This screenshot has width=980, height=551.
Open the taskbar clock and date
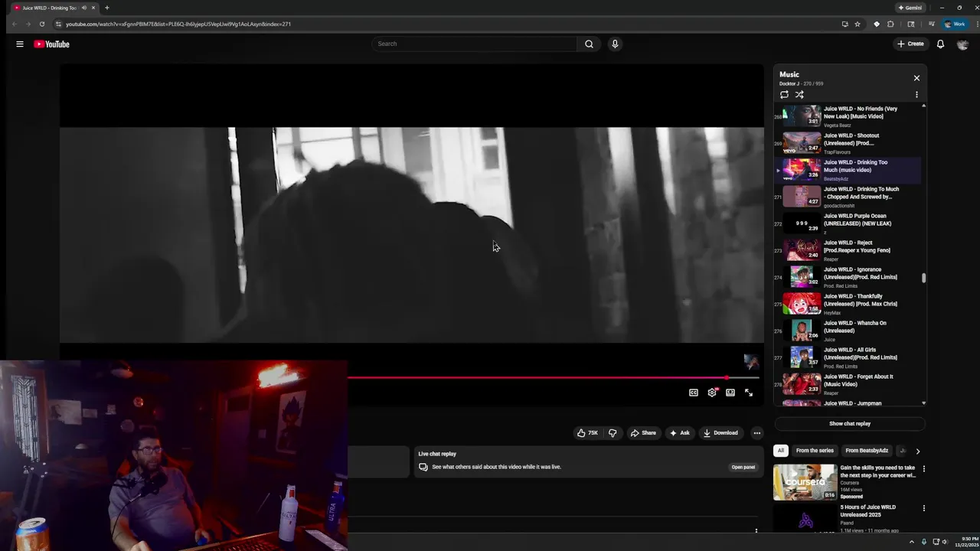(x=965, y=542)
